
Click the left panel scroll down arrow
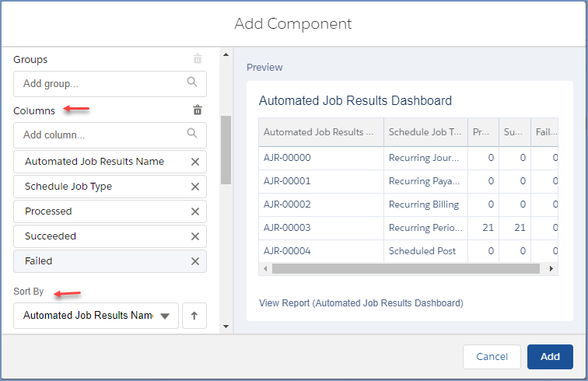[226, 327]
